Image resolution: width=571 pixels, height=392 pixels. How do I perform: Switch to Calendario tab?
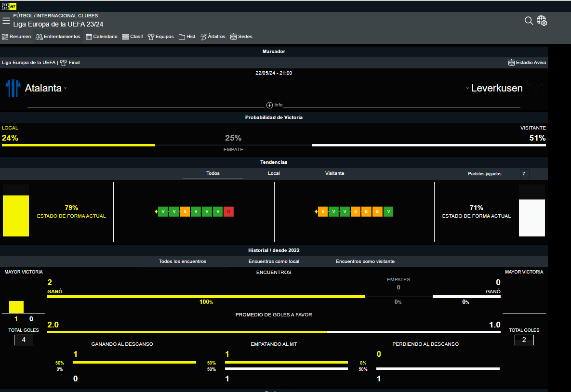coord(102,37)
